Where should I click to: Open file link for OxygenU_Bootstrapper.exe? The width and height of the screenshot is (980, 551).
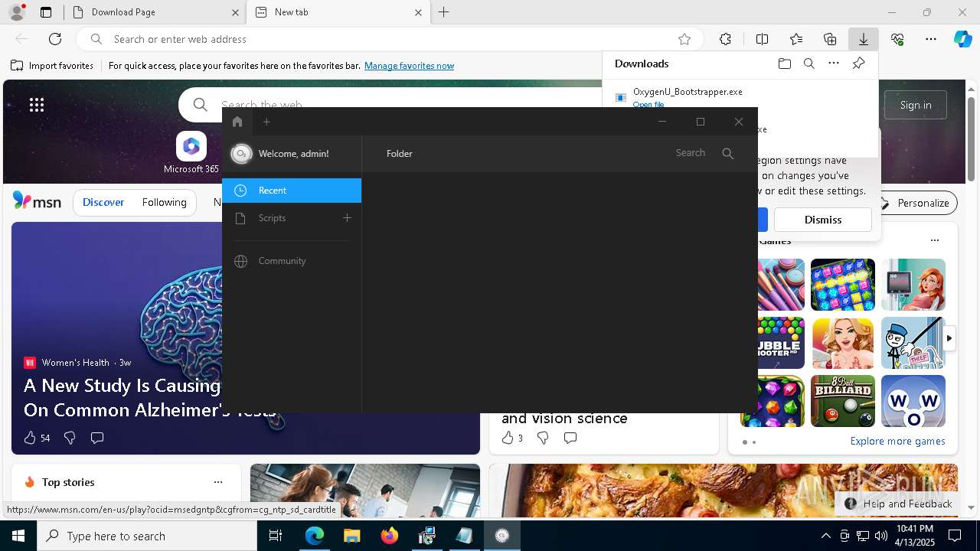click(648, 104)
